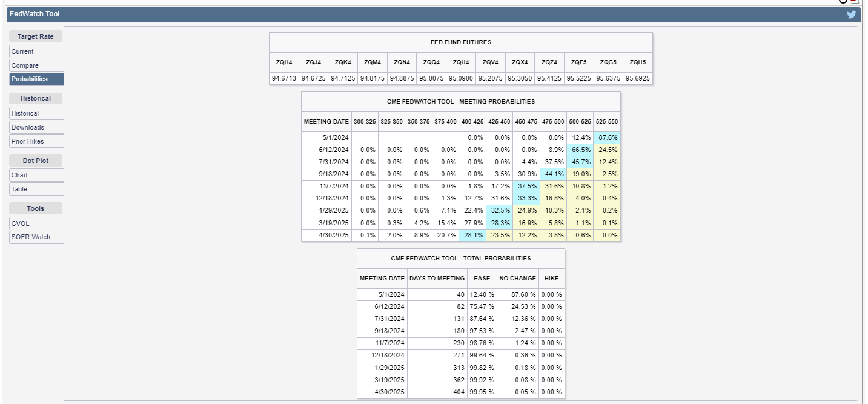Click the 12/18/2024 date in Total Probabilities

[383, 356]
